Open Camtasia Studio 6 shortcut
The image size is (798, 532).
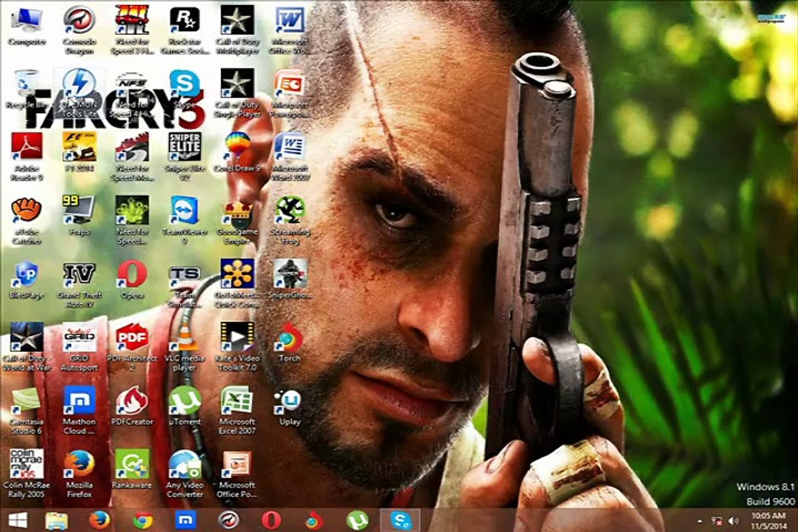pos(27,410)
